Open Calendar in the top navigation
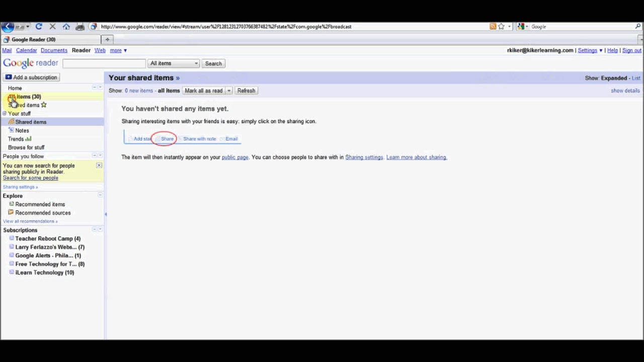644x362 pixels. coord(26,50)
